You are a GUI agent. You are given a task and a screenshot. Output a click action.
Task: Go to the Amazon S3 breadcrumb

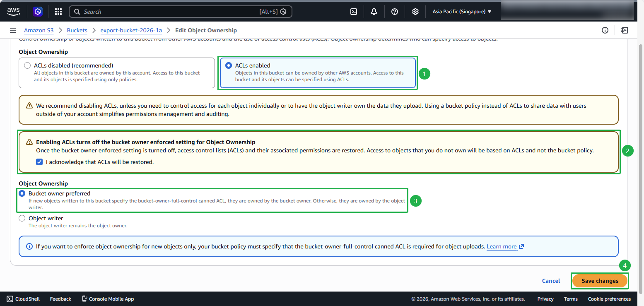(39, 30)
